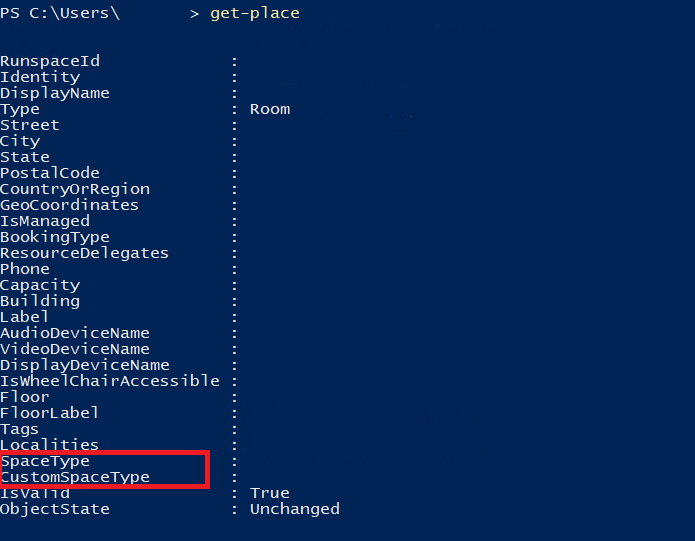Click the PS C:\Users prompt
The image size is (695, 541).
click(x=60, y=13)
